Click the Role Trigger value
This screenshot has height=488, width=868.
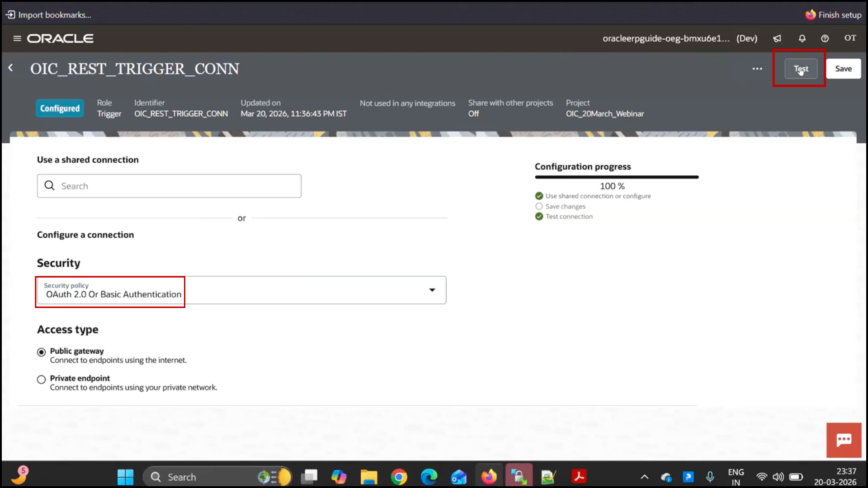pyautogui.click(x=109, y=114)
